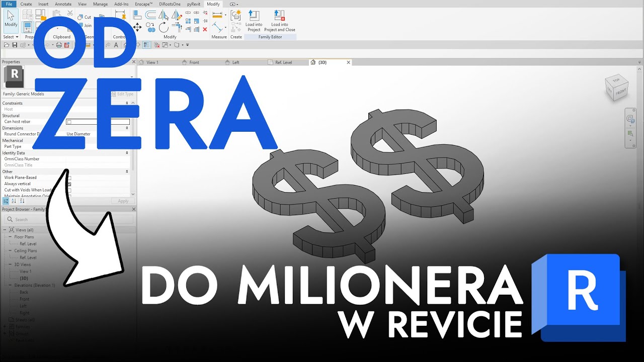The image size is (644, 362).
Task: Close the Properties panel
Action: 133,62
